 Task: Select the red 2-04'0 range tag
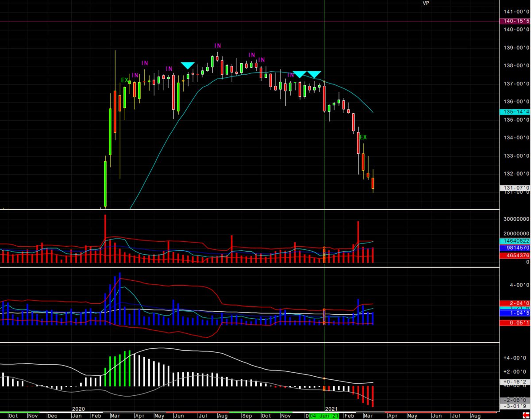515,303
